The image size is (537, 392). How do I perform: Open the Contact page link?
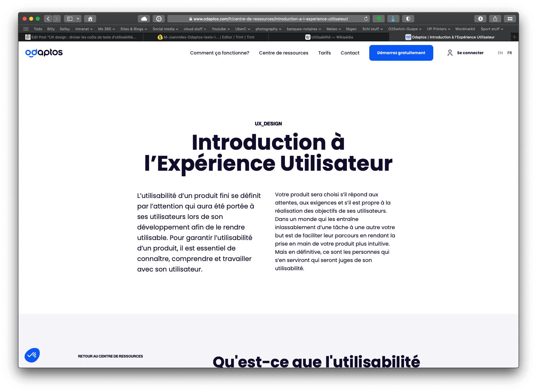click(x=350, y=53)
